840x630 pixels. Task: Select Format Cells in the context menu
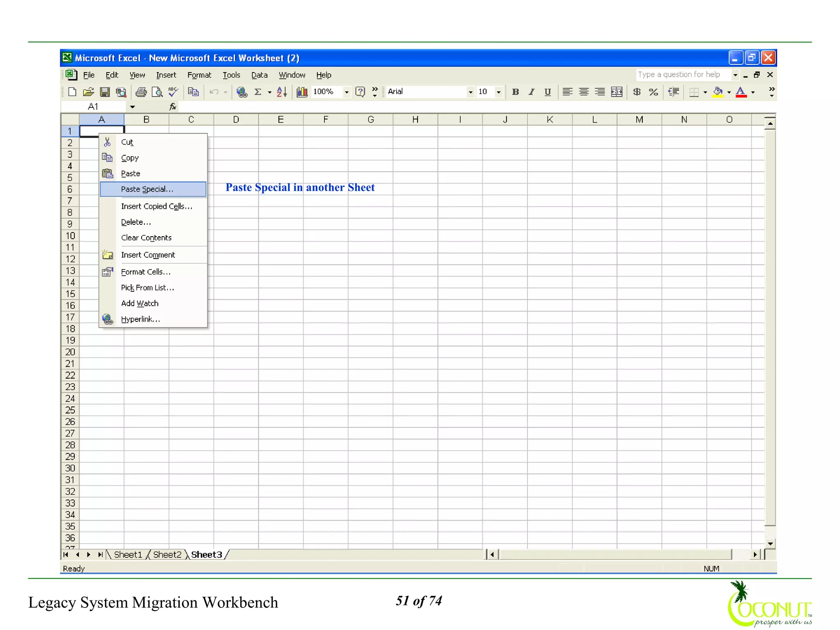click(153, 272)
